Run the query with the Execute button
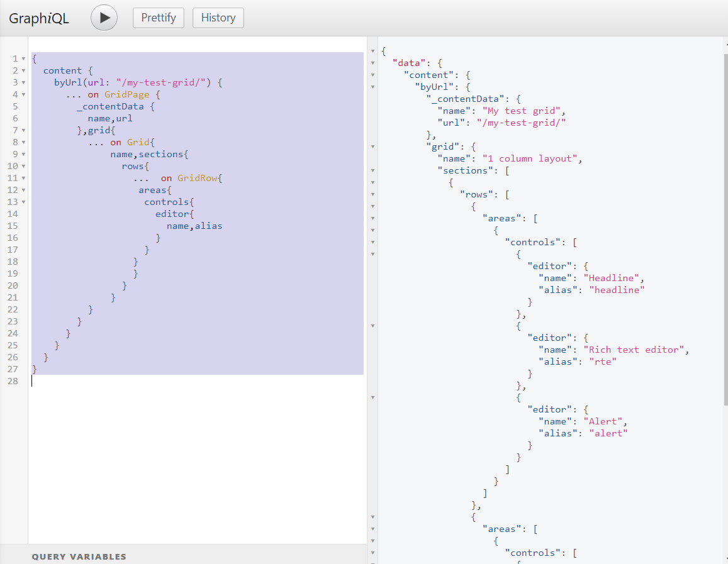Viewport: 728px width, 564px height. click(x=104, y=18)
